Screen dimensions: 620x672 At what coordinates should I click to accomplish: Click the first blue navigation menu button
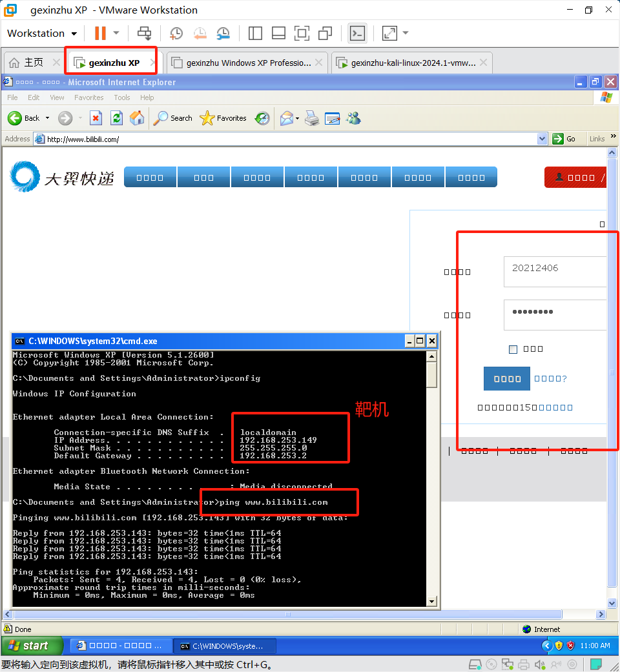click(150, 178)
